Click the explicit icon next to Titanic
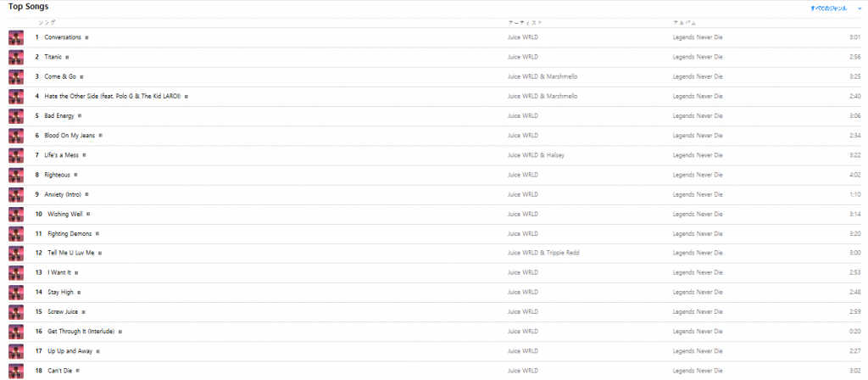 click(x=67, y=57)
